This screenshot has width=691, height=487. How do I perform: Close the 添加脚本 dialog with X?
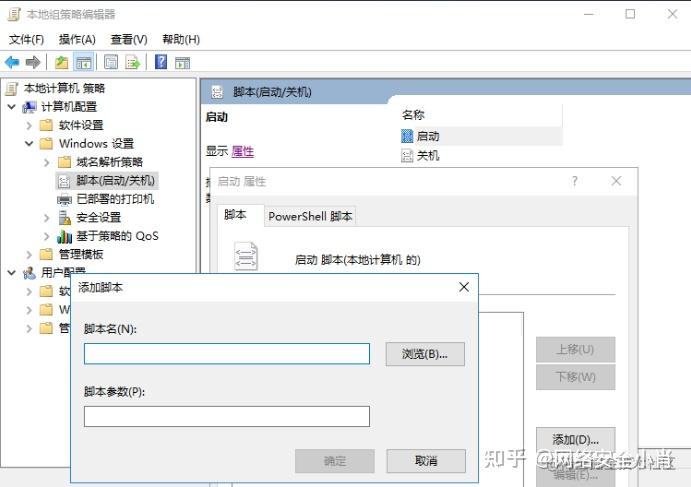(464, 287)
